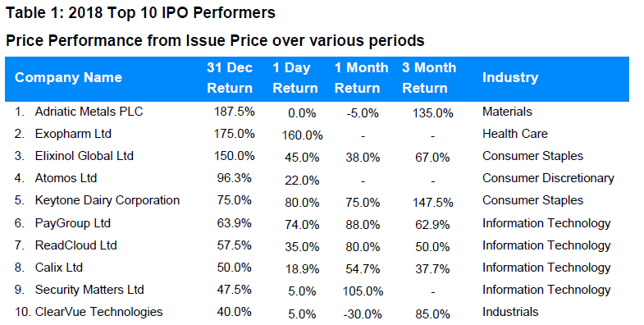Image resolution: width=644 pixels, height=325 pixels.
Task: Click Adriatic Metals PLC company name
Action: [x=89, y=112]
